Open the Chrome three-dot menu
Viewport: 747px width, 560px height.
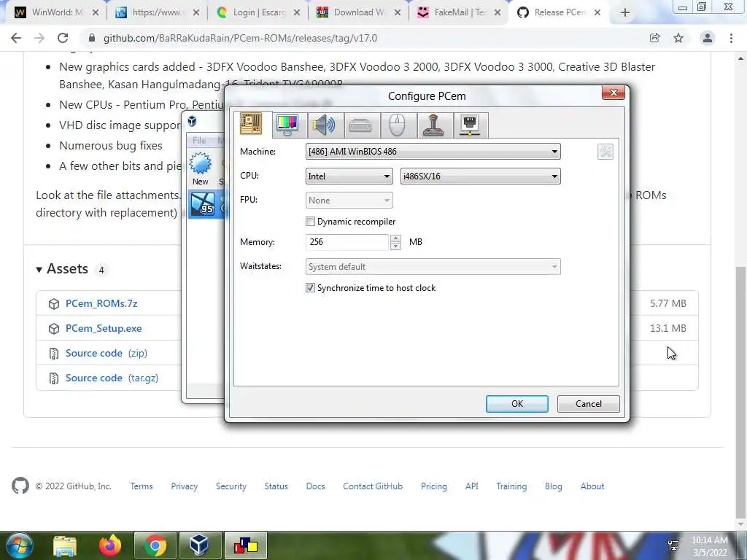(731, 38)
